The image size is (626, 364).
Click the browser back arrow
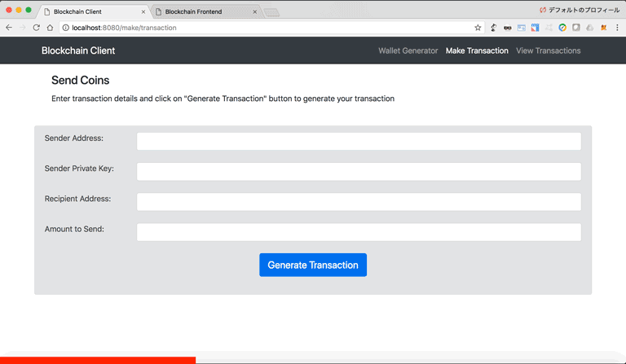(x=9, y=28)
